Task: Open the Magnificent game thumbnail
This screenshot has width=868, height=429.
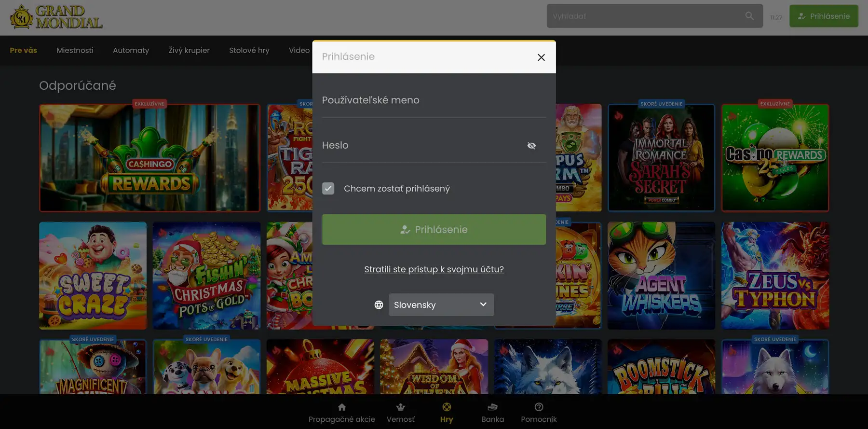Action: click(93, 367)
